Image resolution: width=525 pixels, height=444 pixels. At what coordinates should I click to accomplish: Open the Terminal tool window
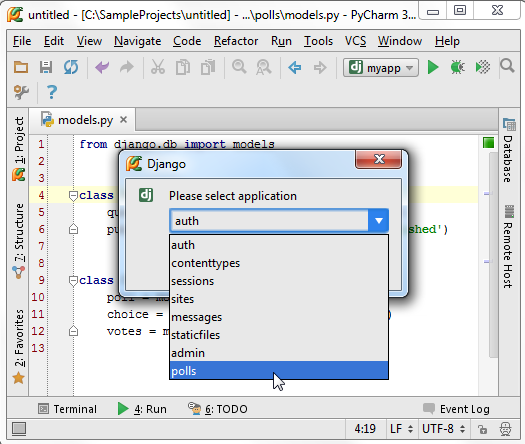(x=67, y=409)
